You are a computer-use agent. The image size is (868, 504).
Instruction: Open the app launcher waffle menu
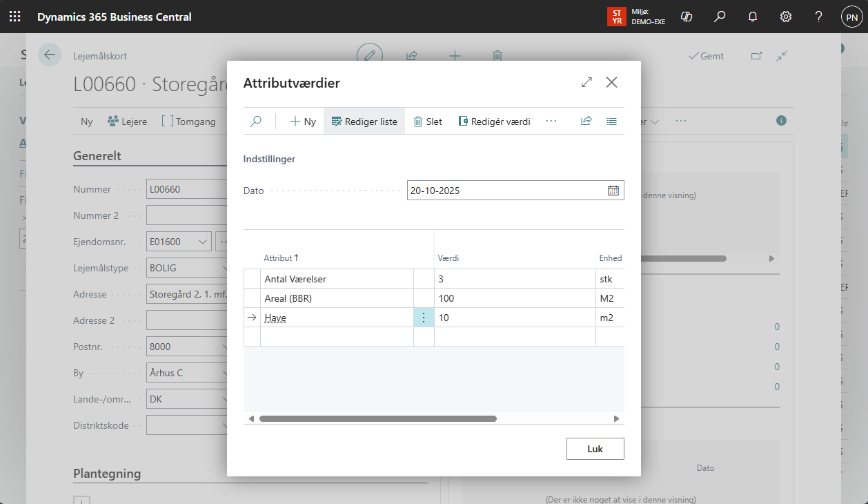14,17
